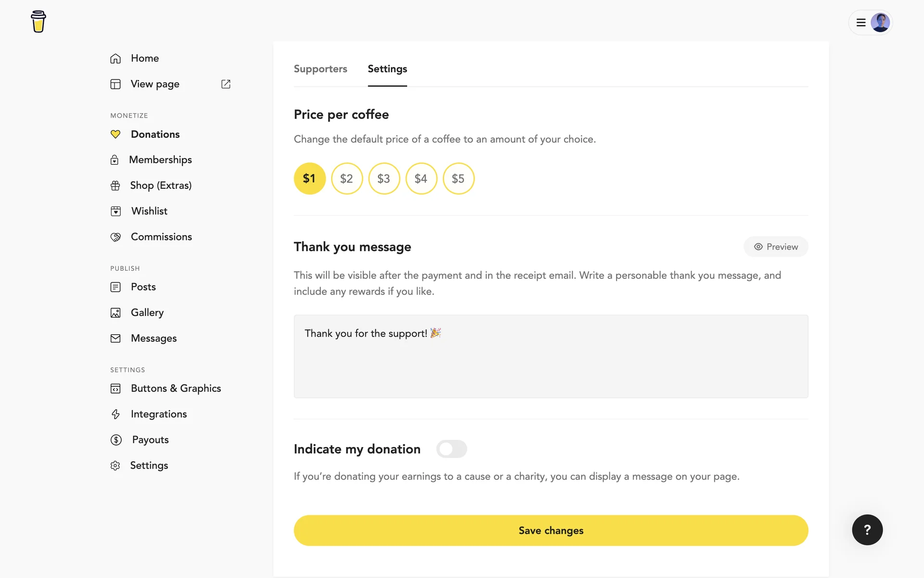
Task: Open the hamburger account menu
Action: click(861, 23)
